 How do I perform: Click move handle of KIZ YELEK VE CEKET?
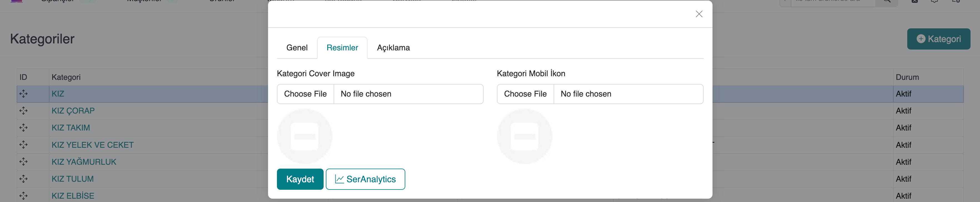[24, 145]
